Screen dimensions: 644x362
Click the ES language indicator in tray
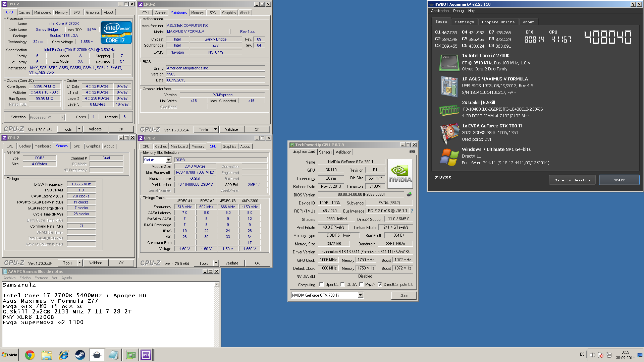pyautogui.click(x=582, y=354)
